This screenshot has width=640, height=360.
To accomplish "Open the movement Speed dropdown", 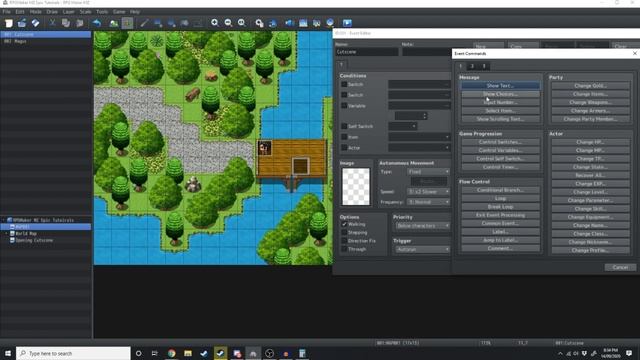I will point(428,191).
